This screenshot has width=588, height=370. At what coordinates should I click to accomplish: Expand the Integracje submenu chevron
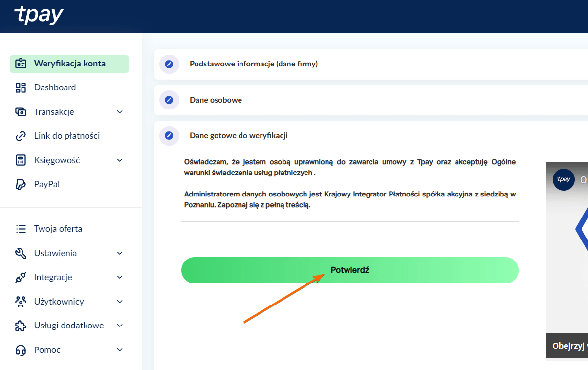120,277
